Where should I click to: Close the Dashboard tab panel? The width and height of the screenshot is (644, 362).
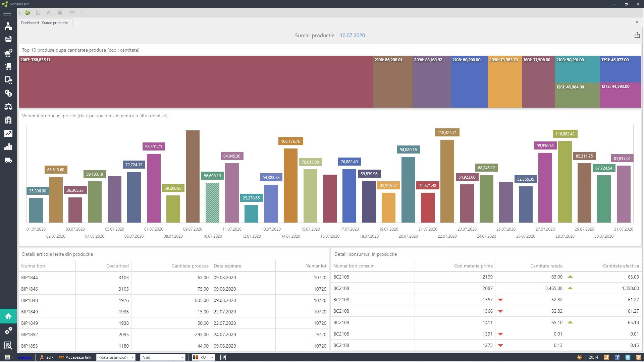tap(637, 22)
